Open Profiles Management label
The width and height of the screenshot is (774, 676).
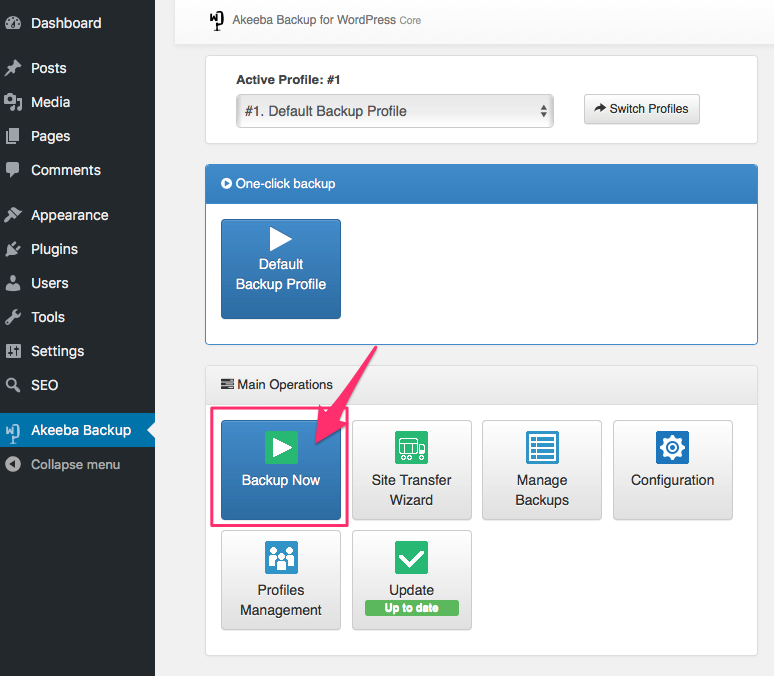coord(281,600)
